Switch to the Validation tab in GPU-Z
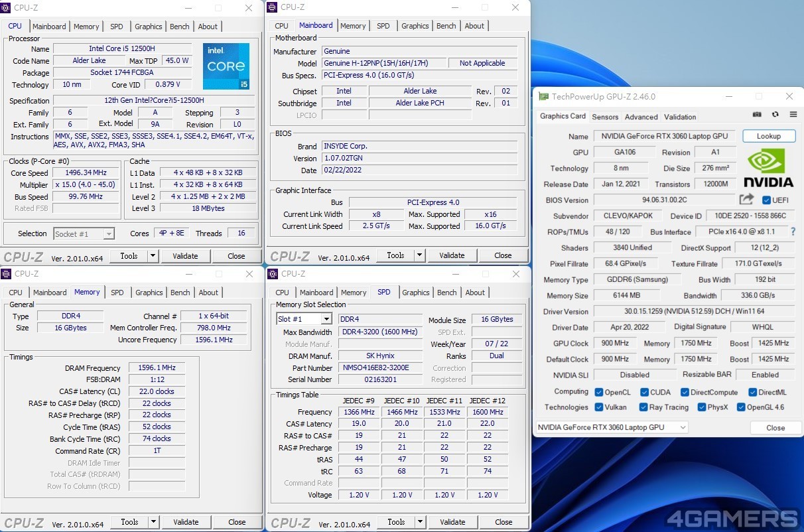Screen dimensions: 804x532 pos(680,117)
